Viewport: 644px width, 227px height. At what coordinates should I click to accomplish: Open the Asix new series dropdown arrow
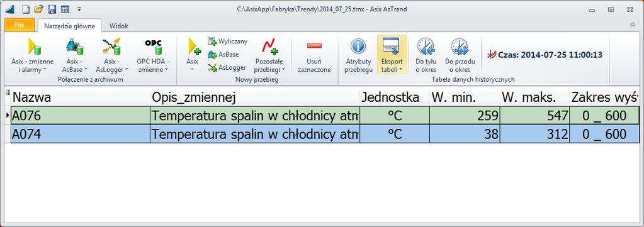tap(192, 69)
